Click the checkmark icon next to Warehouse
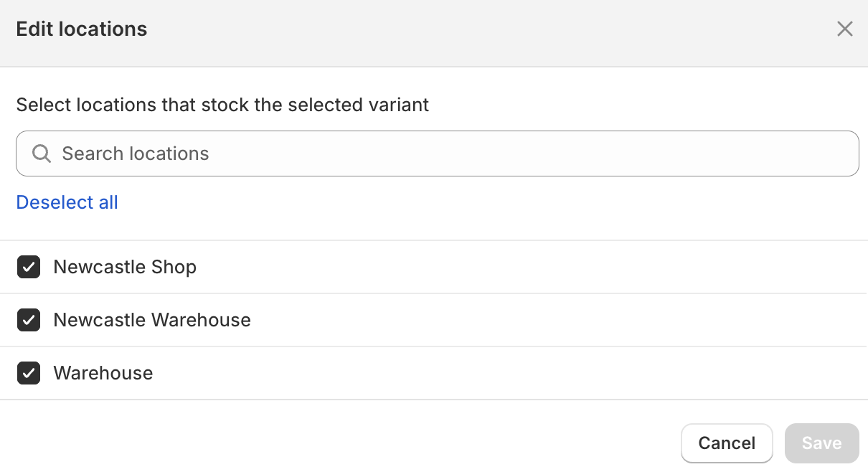The height and width of the screenshot is (472, 868). pos(29,373)
